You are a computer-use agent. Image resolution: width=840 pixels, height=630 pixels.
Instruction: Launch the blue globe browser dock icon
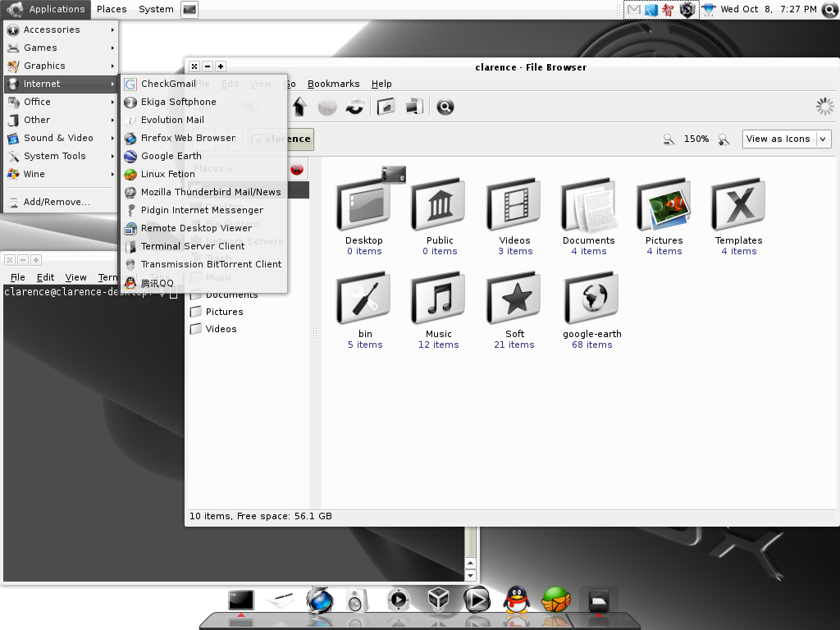pyautogui.click(x=319, y=600)
